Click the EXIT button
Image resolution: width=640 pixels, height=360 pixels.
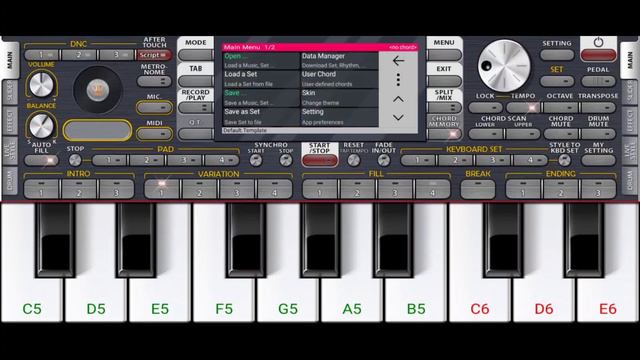[444, 81]
